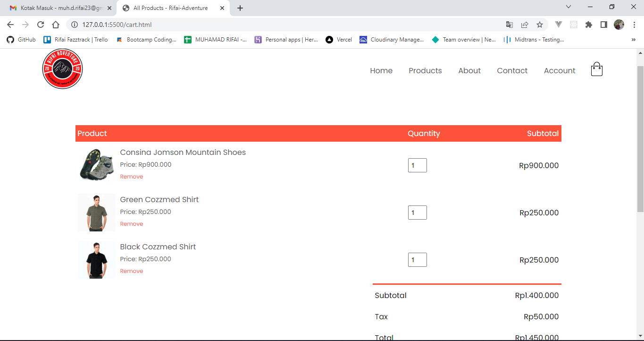644x341 pixels.
Task: Open Chrome three-dot menu
Action: 635,25
